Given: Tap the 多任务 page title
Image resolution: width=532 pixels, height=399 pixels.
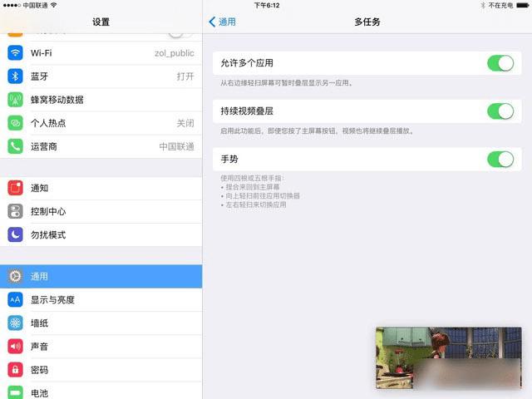Looking at the screenshot, I should coord(367,22).
